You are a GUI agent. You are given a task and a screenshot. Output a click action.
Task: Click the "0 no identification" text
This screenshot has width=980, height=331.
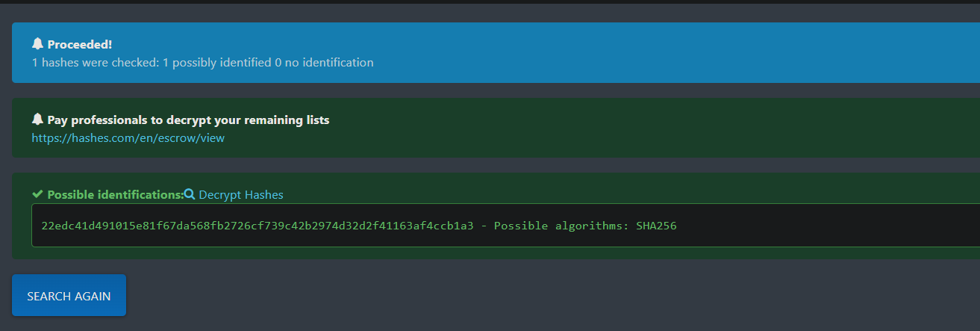[324, 63]
